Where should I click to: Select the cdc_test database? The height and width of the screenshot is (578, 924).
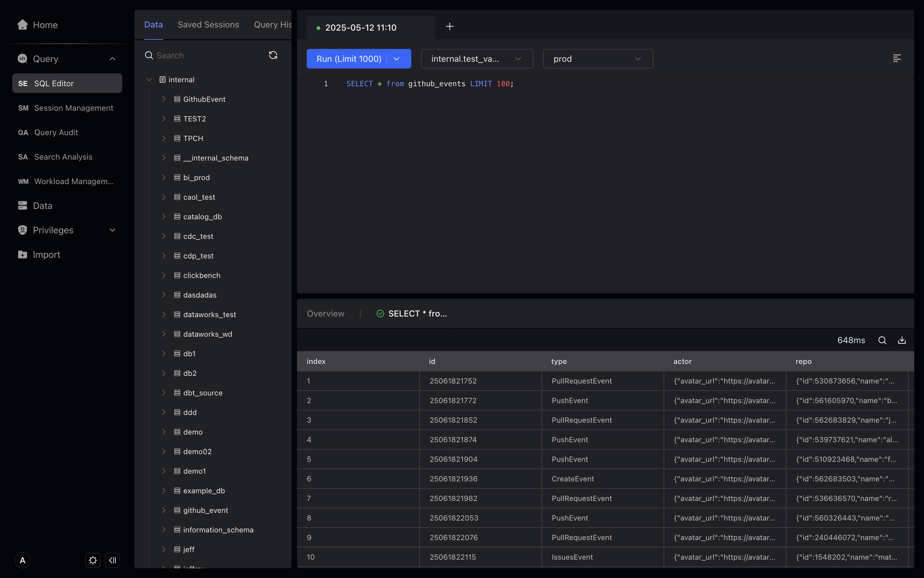tap(198, 236)
